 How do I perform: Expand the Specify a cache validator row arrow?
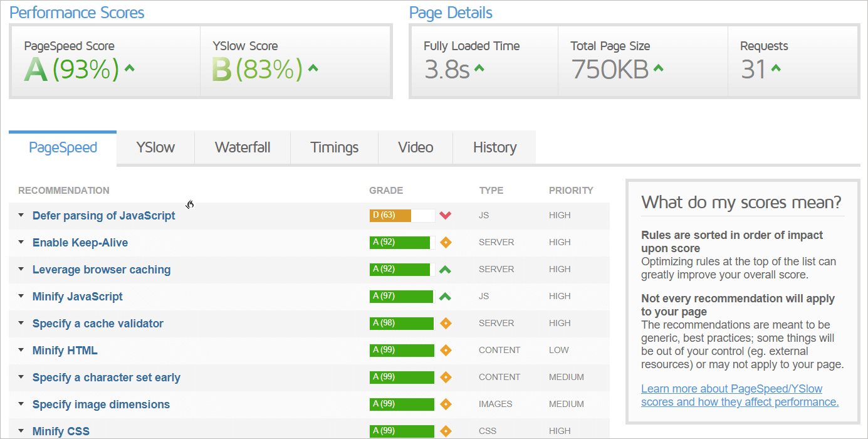(21, 323)
